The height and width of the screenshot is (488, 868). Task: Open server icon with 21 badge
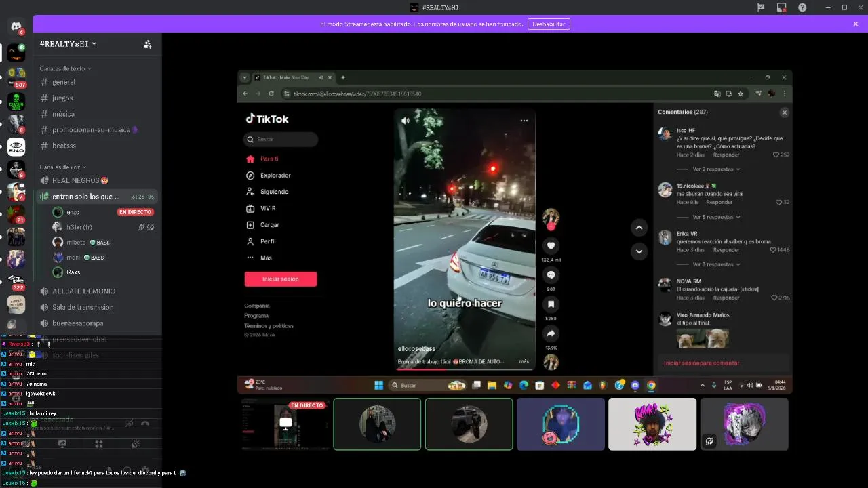[16, 215]
